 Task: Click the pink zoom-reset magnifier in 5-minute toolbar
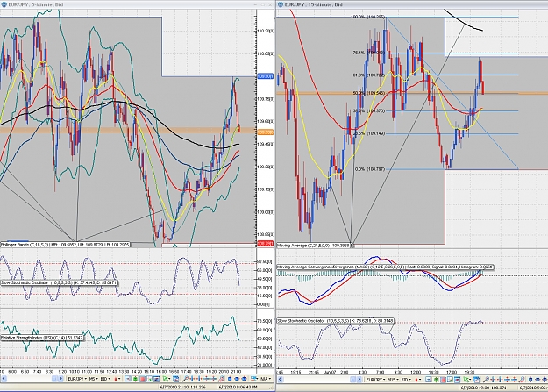(221, 379)
